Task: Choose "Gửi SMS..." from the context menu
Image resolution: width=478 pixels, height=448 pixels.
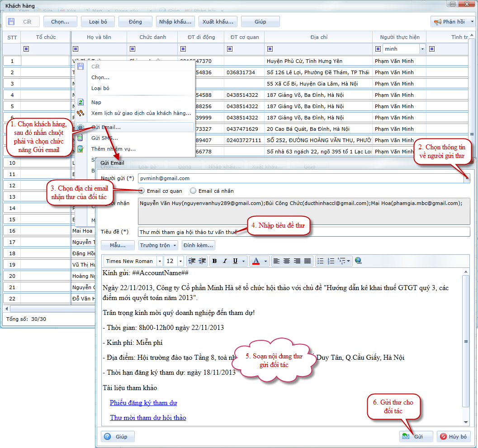Action: click(104, 138)
